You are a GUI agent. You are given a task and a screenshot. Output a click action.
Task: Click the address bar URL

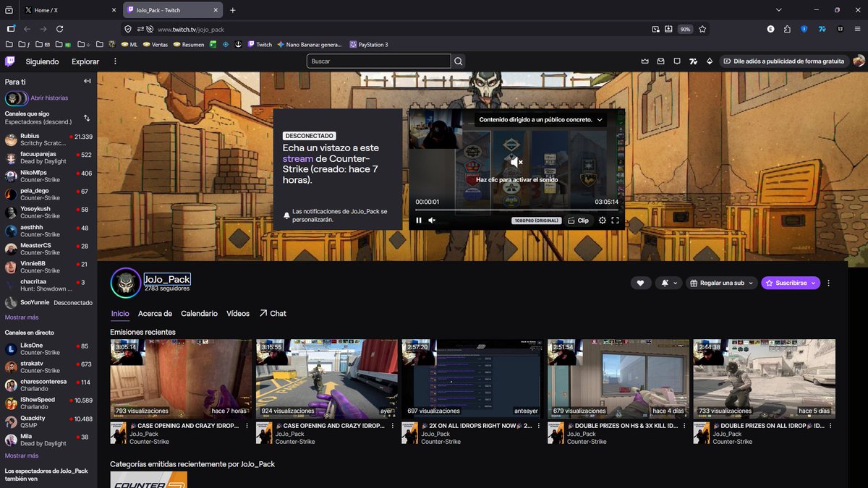click(x=191, y=30)
